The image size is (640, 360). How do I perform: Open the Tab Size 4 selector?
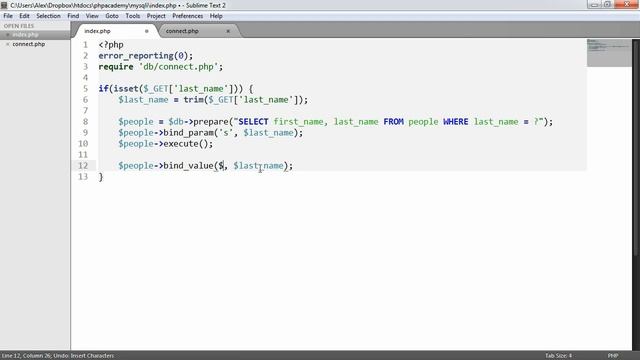tap(558, 356)
